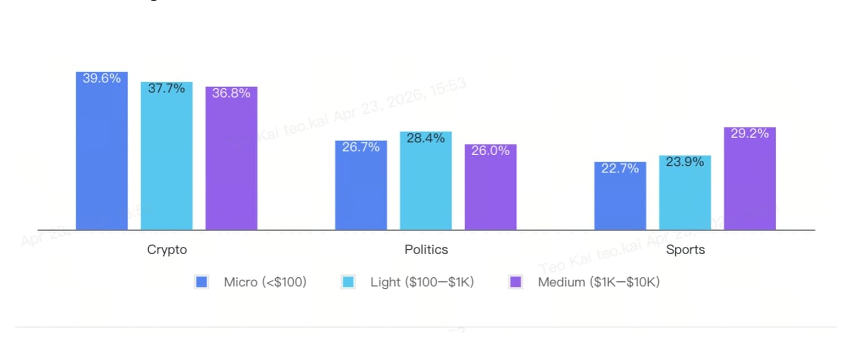Select the Politics axis category label

[x=426, y=250]
